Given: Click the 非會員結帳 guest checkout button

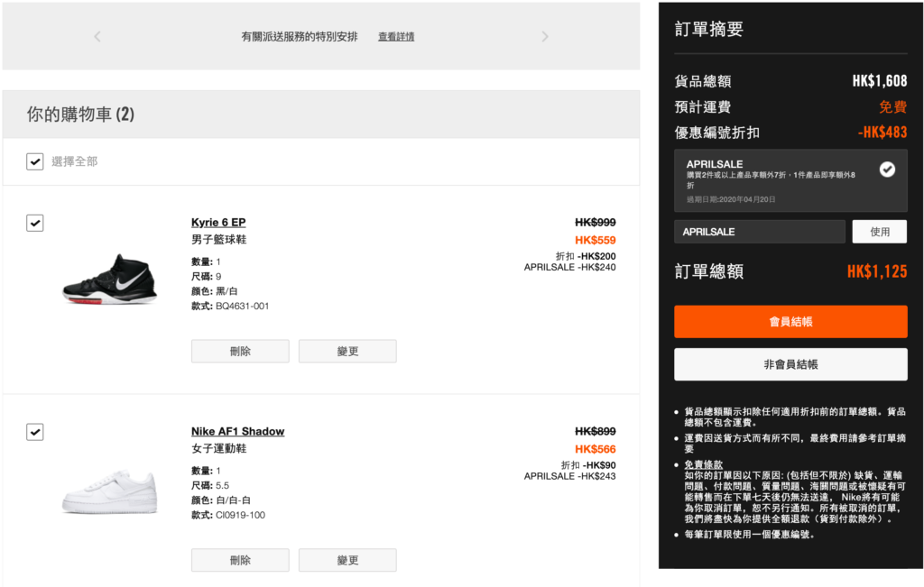Looking at the screenshot, I should pos(790,364).
